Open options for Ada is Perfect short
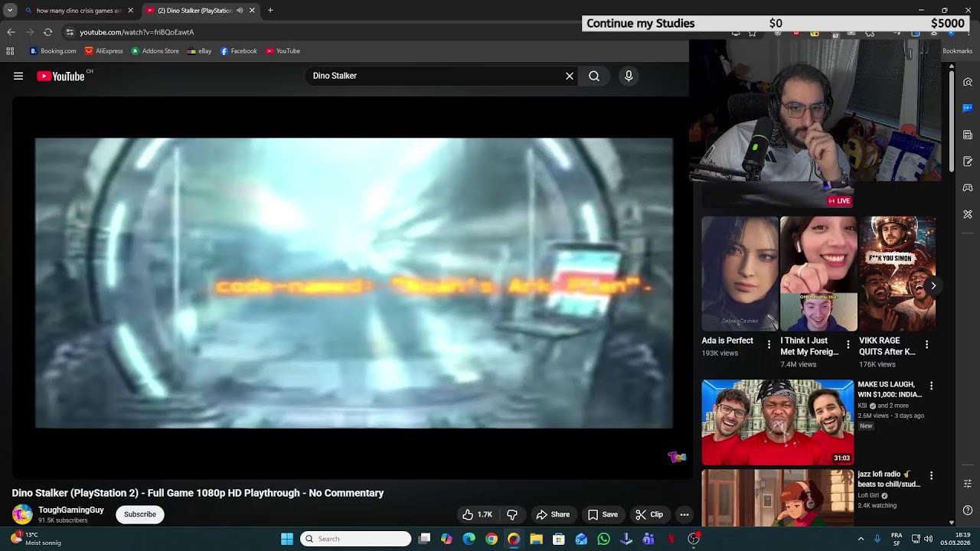Viewport: 980px width, 551px height. [769, 344]
